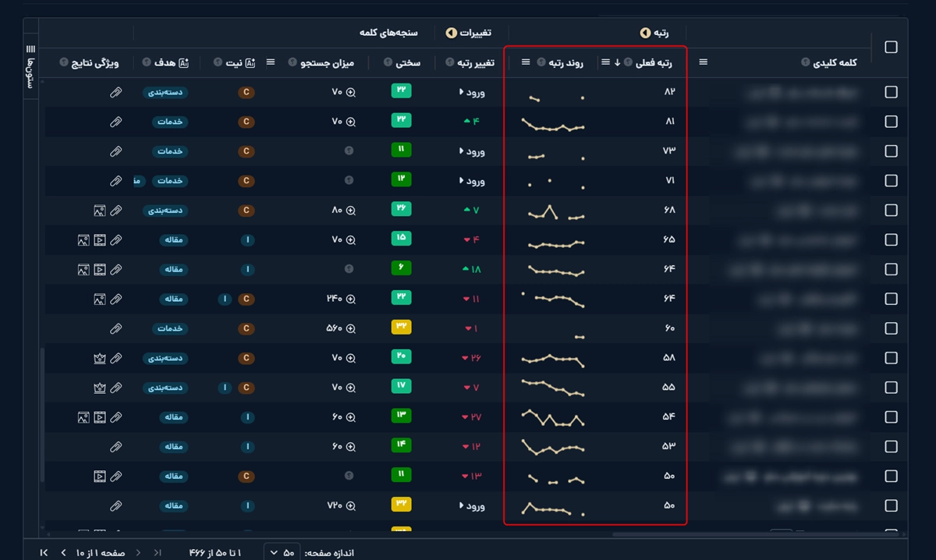The image size is (936, 560).
Task: Open the روند رتبه column menu icon
Action: click(526, 62)
